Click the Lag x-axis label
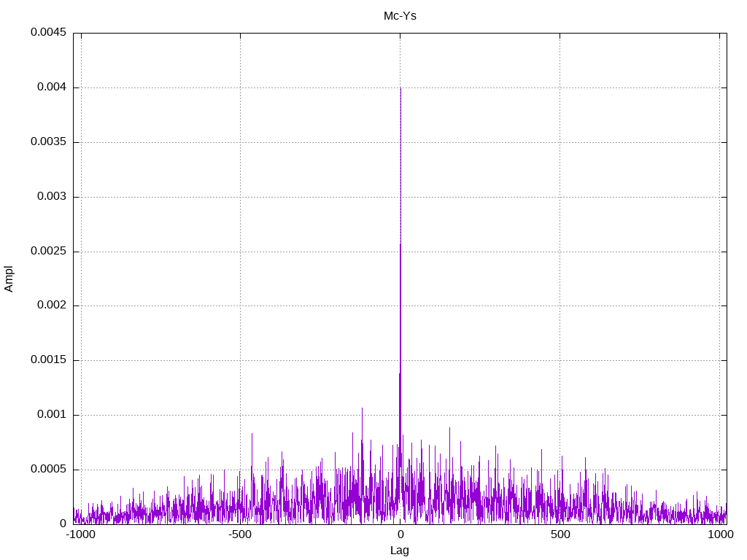The width and height of the screenshot is (747, 560). coord(400,551)
